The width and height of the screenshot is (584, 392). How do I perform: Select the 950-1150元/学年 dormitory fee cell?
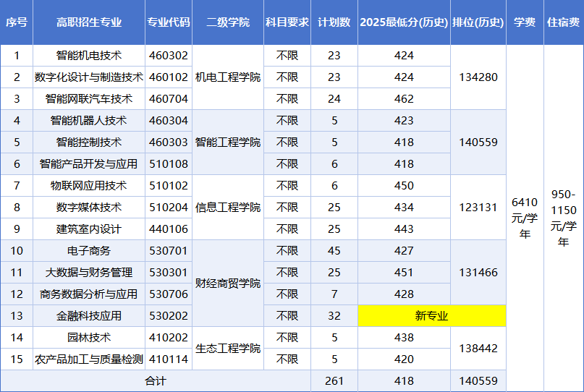coord(564,218)
